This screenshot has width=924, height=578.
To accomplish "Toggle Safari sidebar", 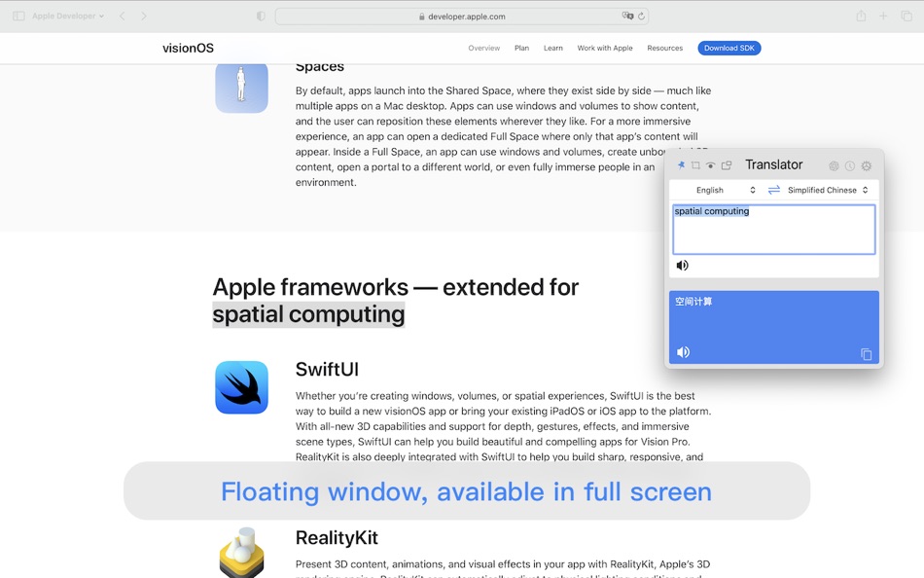I will click(18, 16).
